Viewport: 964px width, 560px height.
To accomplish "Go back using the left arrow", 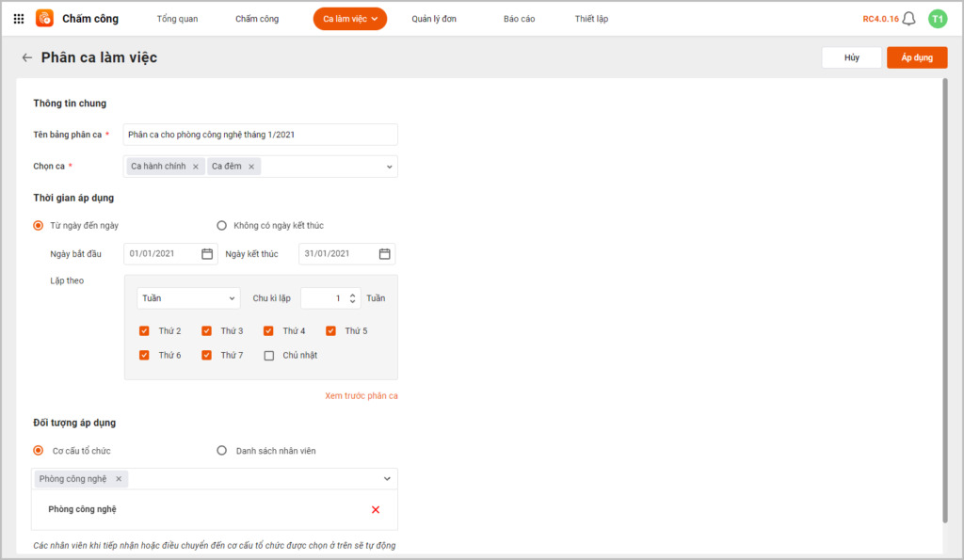I will tap(26, 58).
